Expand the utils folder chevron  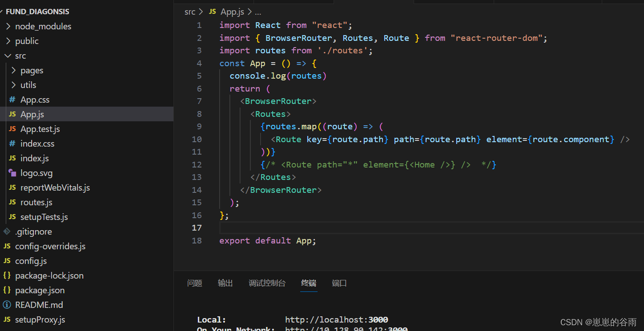coord(13,85)
